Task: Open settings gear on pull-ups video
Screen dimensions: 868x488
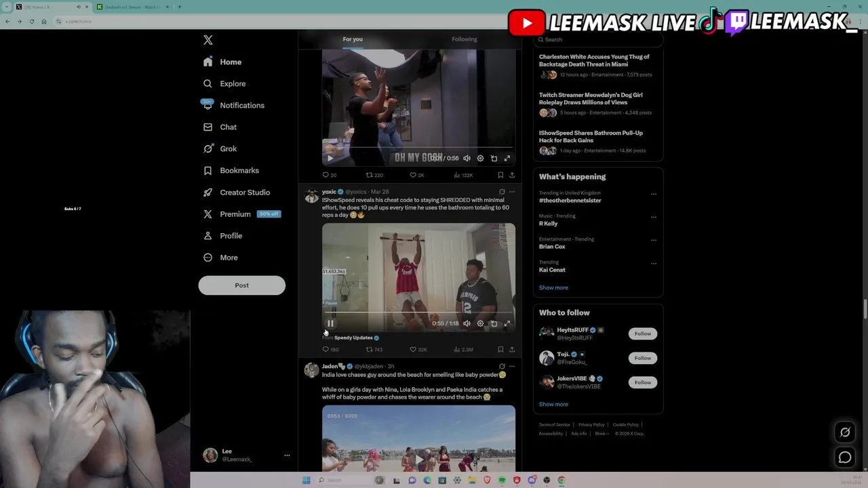Action: 480,323
